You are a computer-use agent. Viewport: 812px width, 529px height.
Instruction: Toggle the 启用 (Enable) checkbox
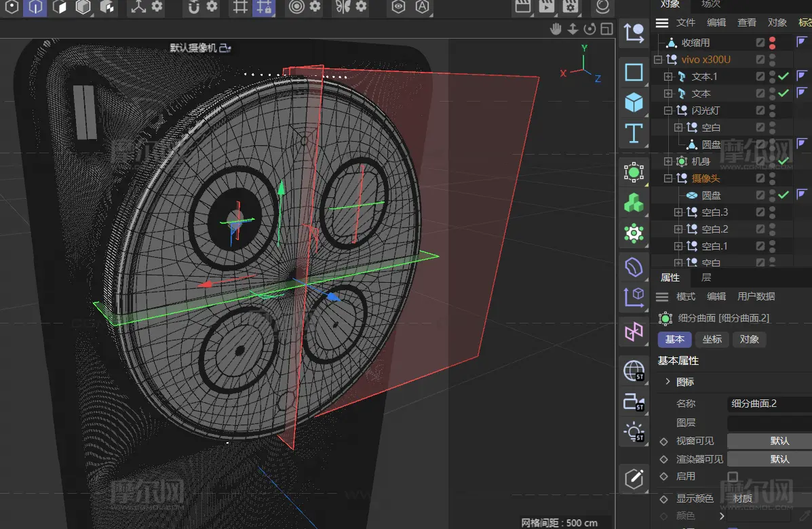[733, 477]
